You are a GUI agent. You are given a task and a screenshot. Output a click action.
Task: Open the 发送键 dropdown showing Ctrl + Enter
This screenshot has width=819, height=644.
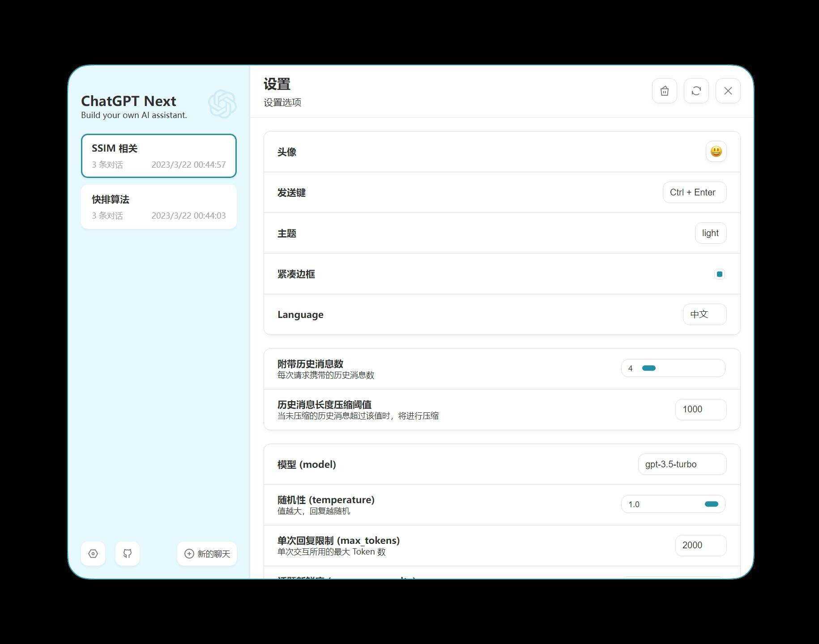(694, 192)
